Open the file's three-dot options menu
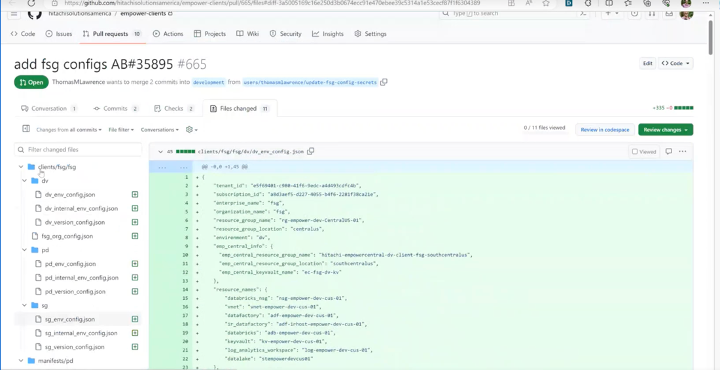This screenshot has height=370, width=720. pyautogui.click(x=683, y=151)
